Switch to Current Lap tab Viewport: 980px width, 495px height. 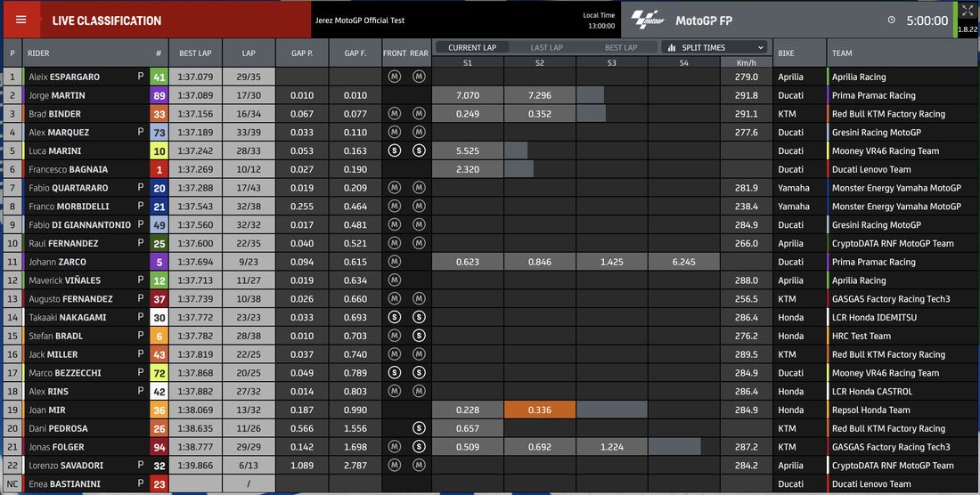pos(472,47)
